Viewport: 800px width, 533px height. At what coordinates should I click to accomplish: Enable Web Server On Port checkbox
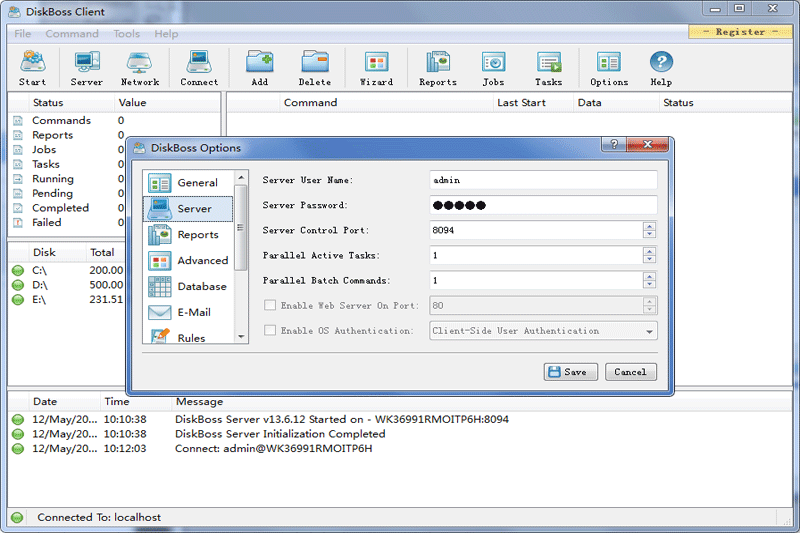click(x=269, y=305)
